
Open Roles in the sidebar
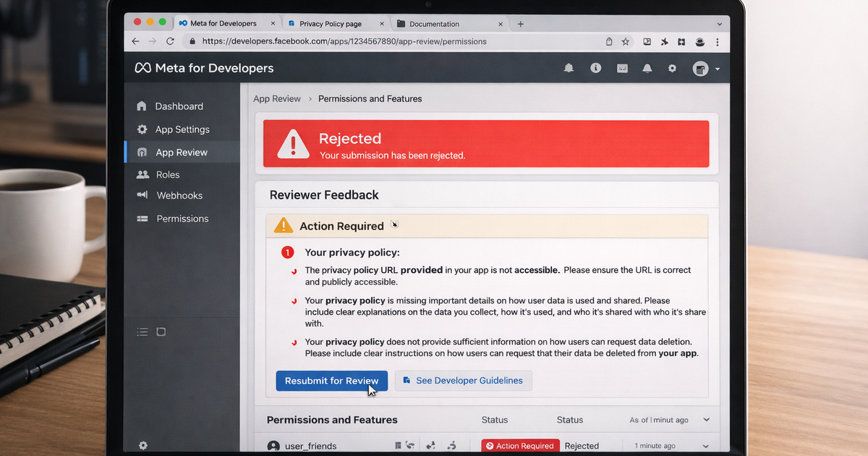[x=182, y=174]
